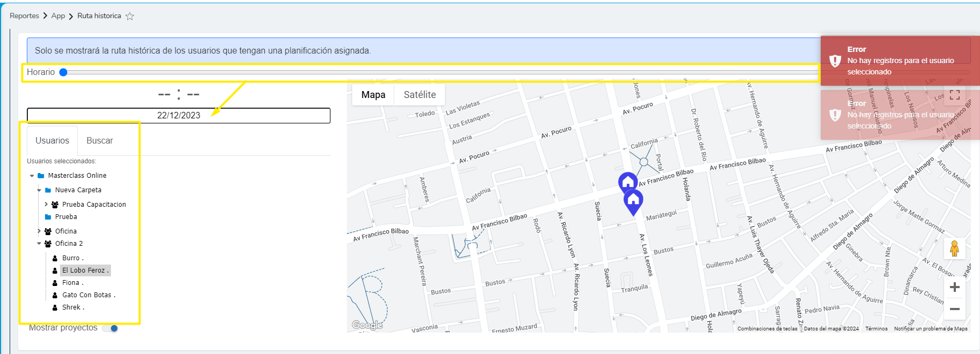Zoom out on the map

(954, 309)
